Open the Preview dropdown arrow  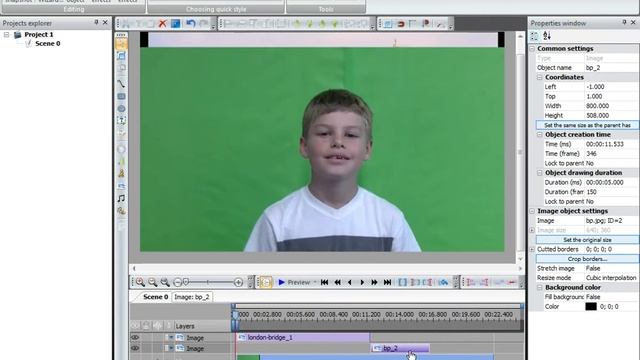coord(315,282)
